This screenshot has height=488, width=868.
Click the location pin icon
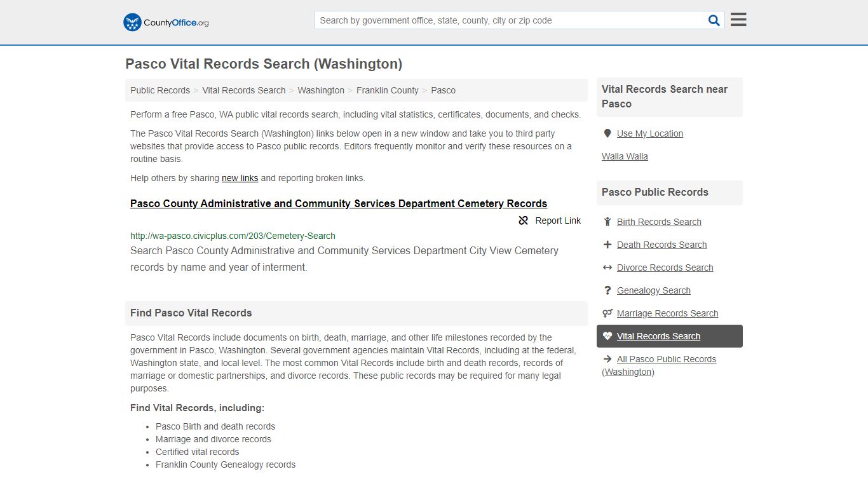[607, 133]
